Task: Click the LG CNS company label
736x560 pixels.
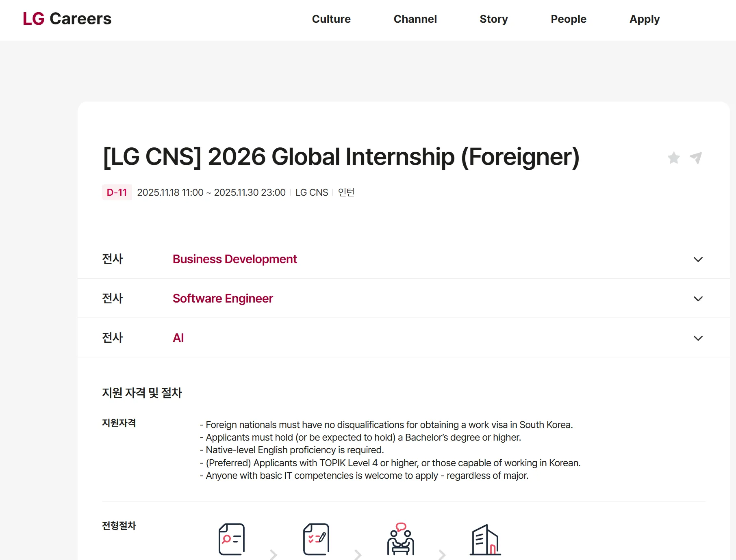Action: [312, 192]
